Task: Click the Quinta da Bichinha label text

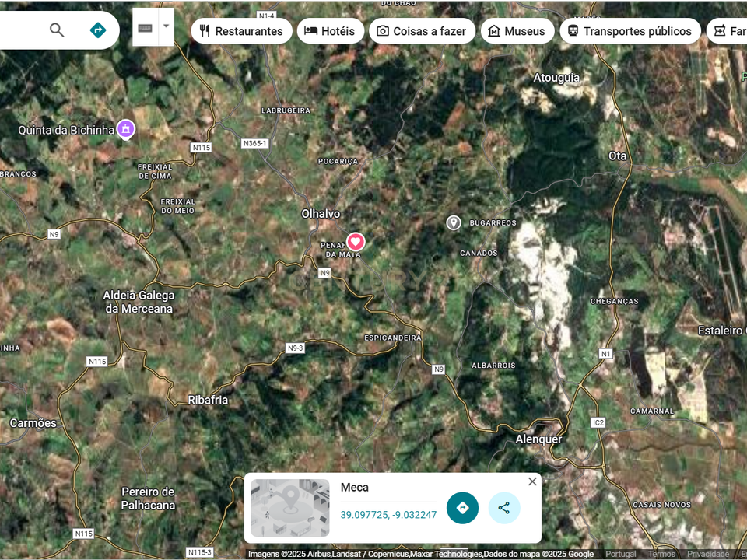Action: [x=66, y=130]
